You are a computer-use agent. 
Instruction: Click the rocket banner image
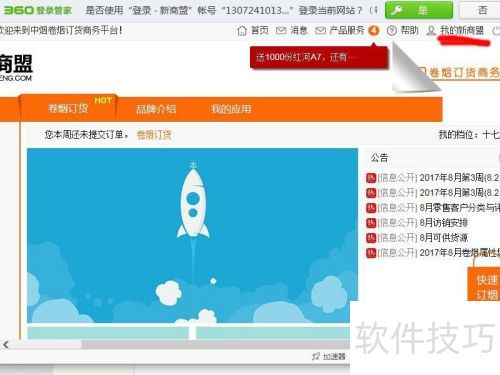[x=192, y=235]
